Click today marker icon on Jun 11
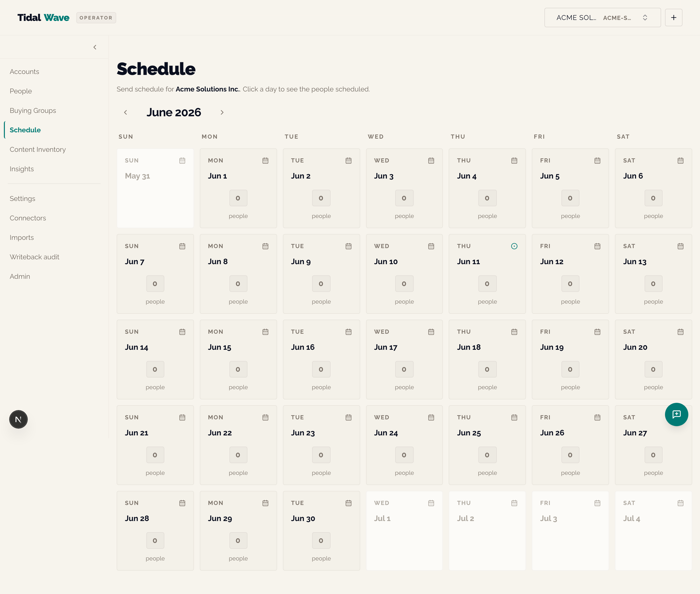 (x=514, y=246)
